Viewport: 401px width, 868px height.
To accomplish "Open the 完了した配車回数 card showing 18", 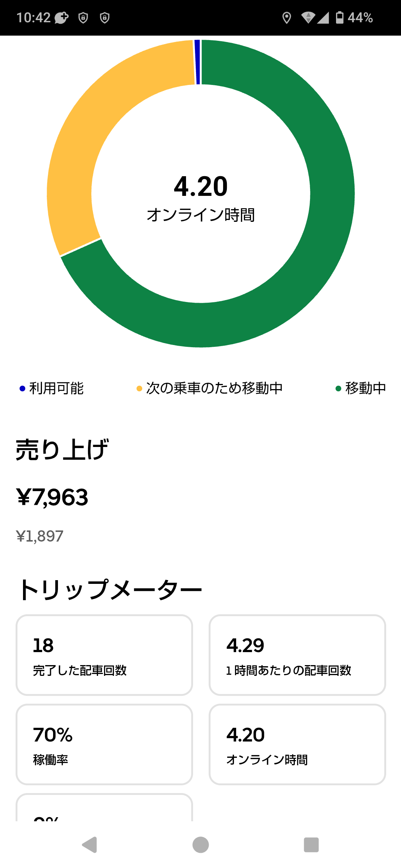I will pos(104,655).
